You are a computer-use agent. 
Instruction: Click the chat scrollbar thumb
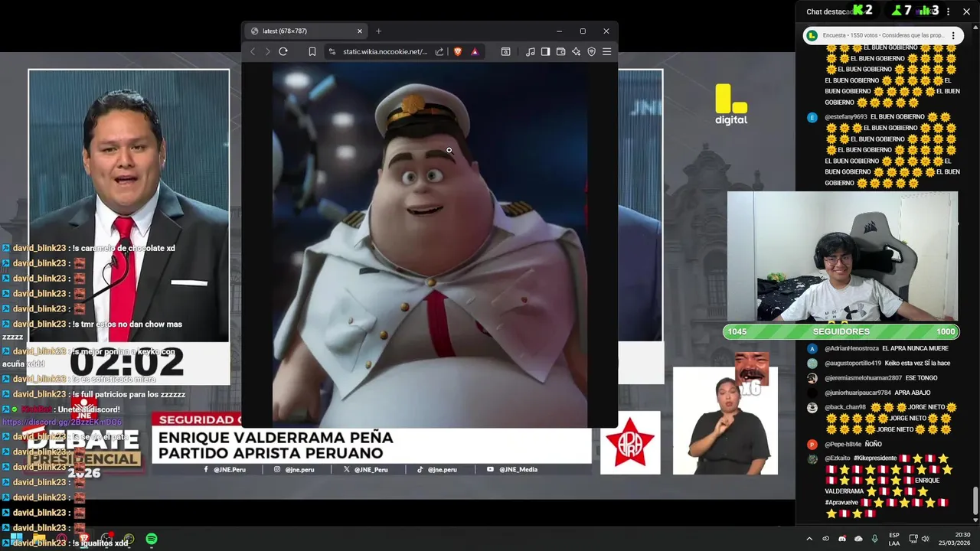coord(975,501)
